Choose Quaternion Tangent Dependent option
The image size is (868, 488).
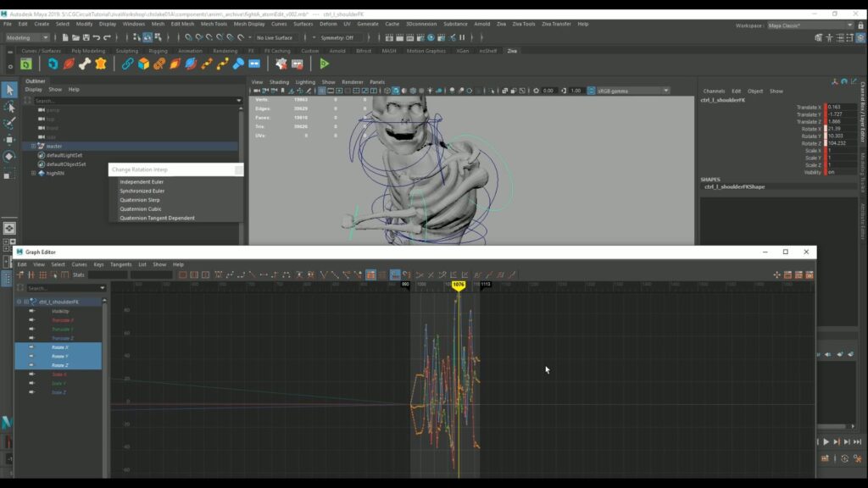pos(157,218)
